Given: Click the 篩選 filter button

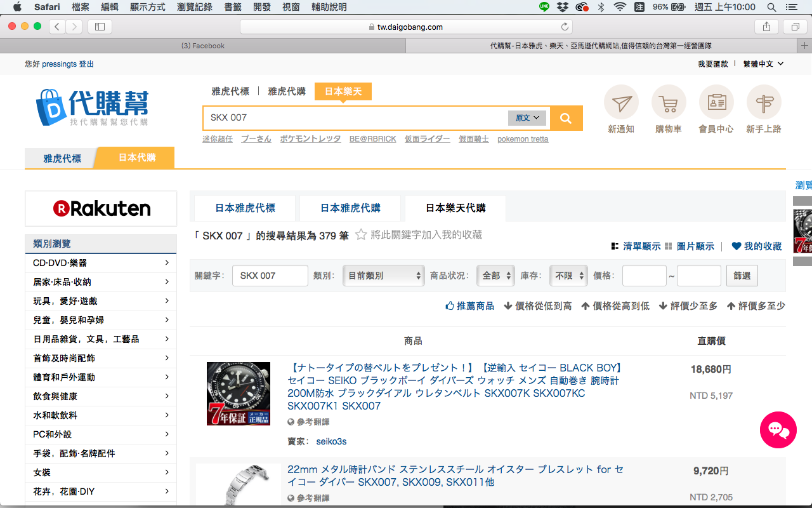Looking at the screenshot, I should coord(742,276).
